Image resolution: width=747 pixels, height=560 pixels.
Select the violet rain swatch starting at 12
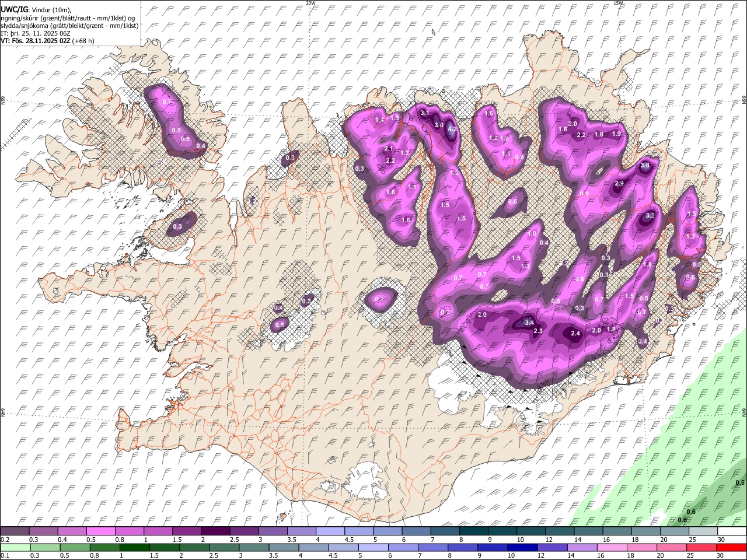552,548
